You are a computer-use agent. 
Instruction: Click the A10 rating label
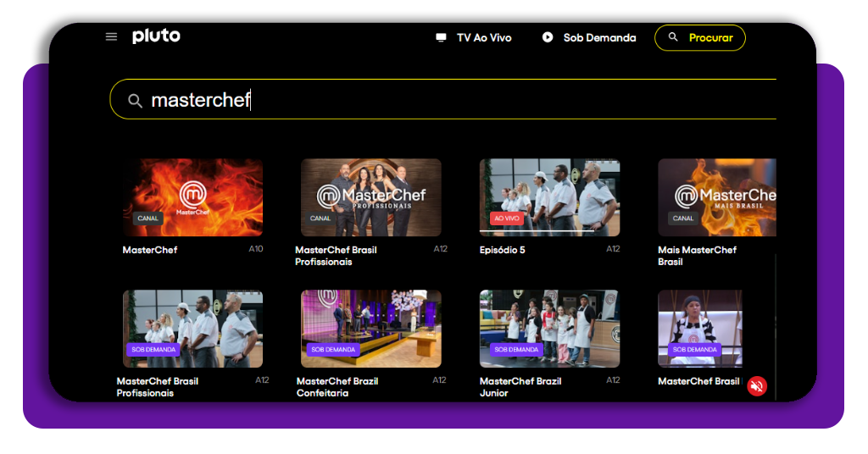(x=256, y=249)
